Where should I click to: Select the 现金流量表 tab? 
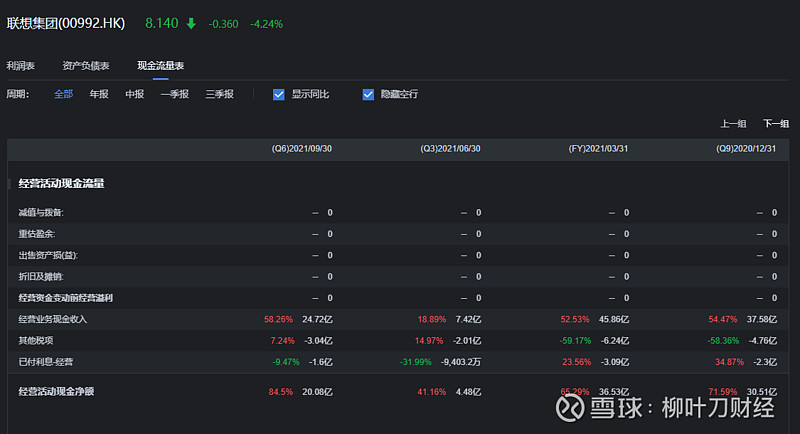point(160,66)
